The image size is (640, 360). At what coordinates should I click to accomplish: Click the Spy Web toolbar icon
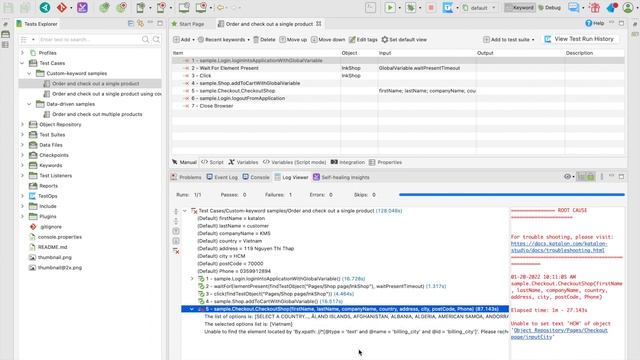click(104, 7)
